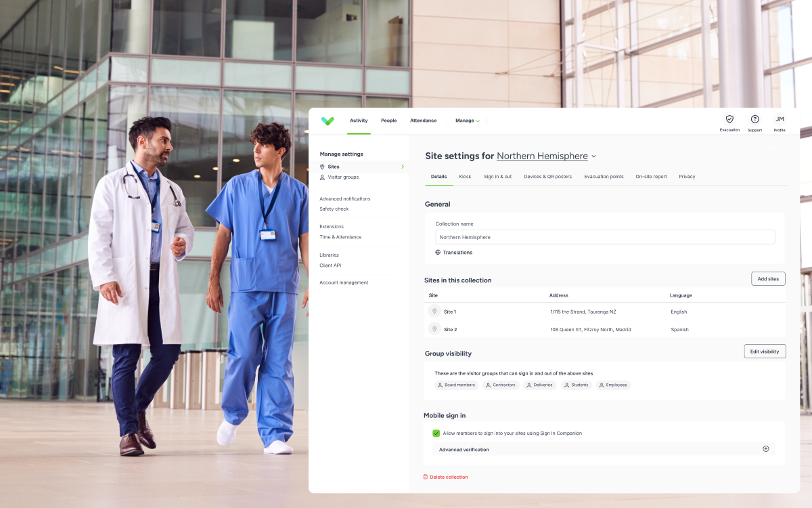Click the trash icon for Delete collection
812x508 pixels.
coord(426,477)
